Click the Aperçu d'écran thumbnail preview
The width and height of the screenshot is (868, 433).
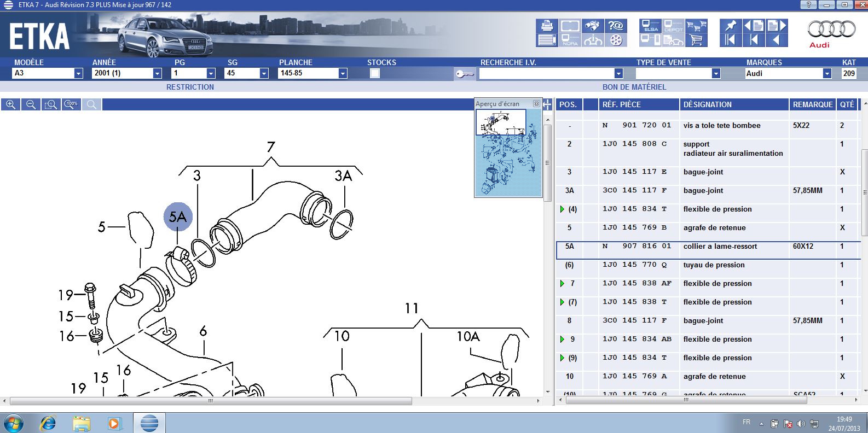(x=508, y=153)
